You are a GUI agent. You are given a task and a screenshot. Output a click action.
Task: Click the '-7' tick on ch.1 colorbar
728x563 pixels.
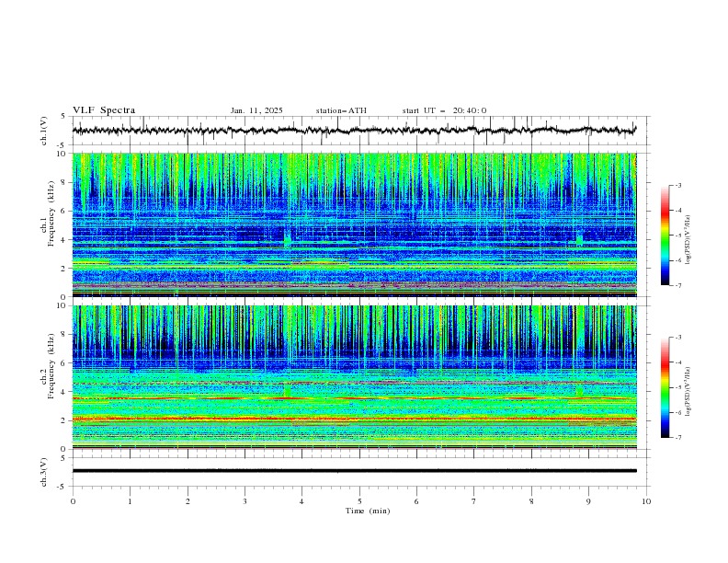pos(678,285)
